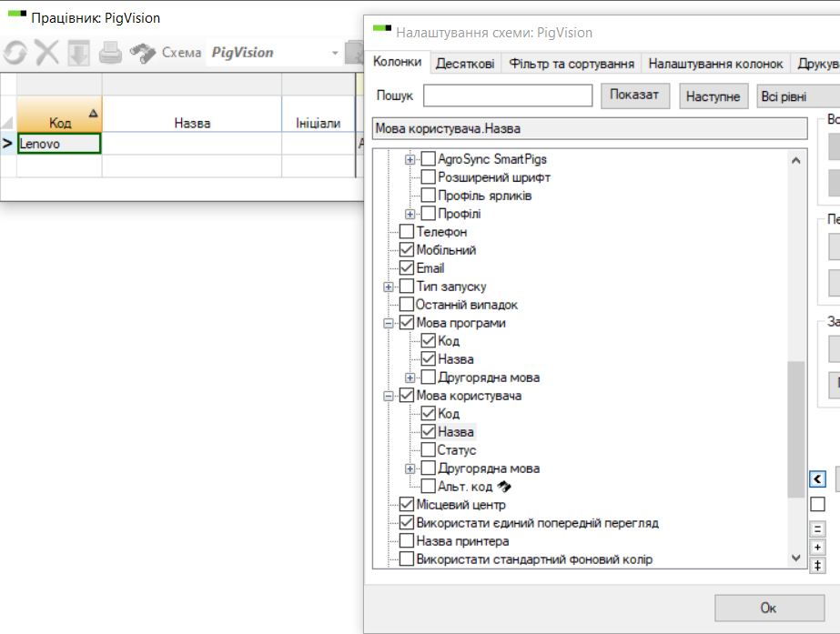This screenshot has height=634, width=840.
Task: Click the row indicator arrow for Lenovo row
Action: [x=7, y=144]
